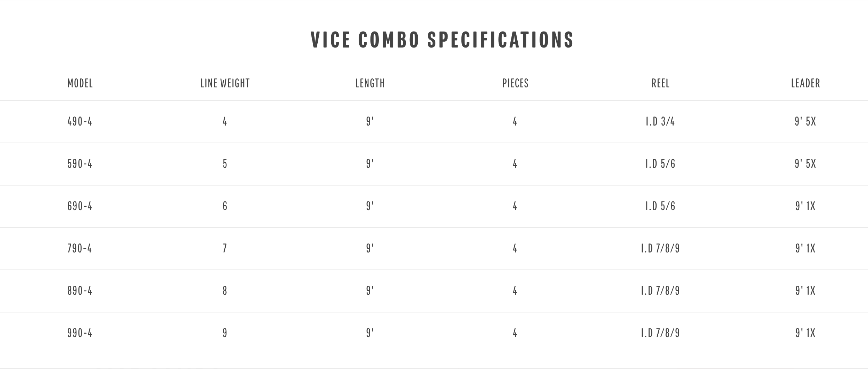Image resolution: width=868 pixels, height=369 pixels.
Task: Select the 9' length cell for 690-4
Action: (370, 206)
